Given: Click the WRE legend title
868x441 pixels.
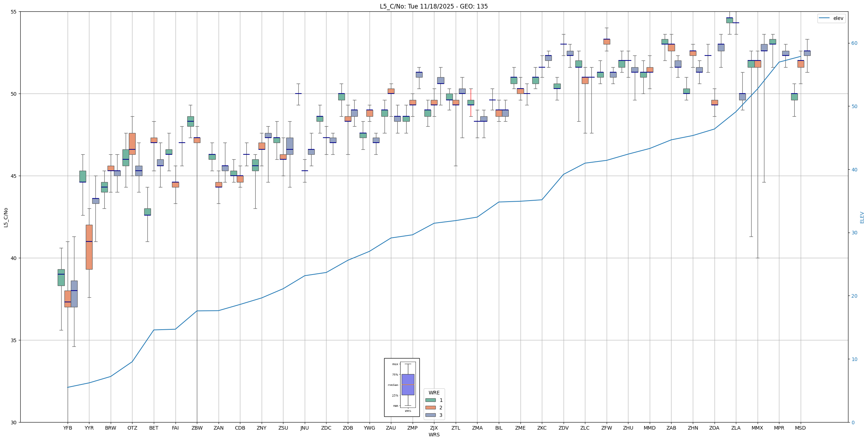Looking at the screenshot, I should click(434, 393).
